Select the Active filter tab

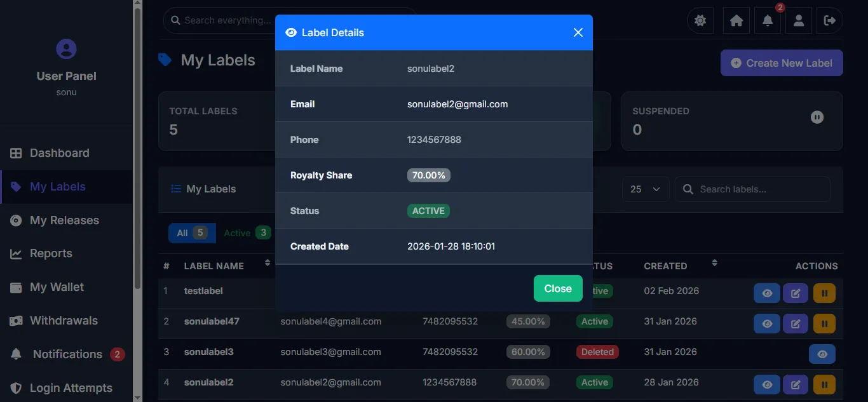(247, 233)
